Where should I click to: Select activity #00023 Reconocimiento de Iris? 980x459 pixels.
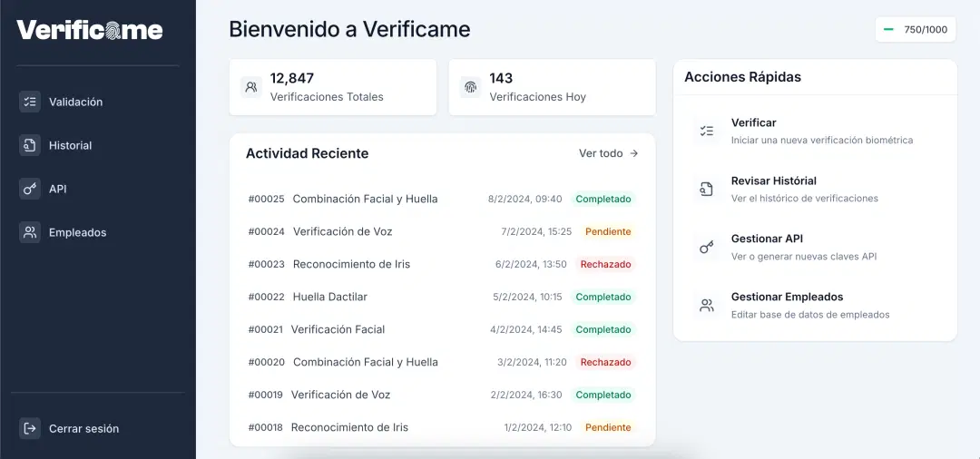click(442, 264)
